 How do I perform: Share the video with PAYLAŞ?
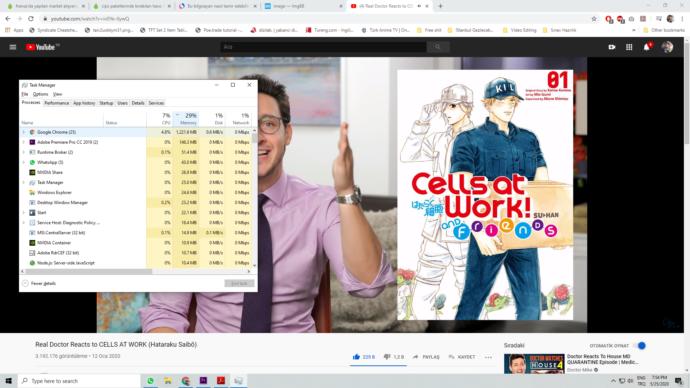pos(426,357)
